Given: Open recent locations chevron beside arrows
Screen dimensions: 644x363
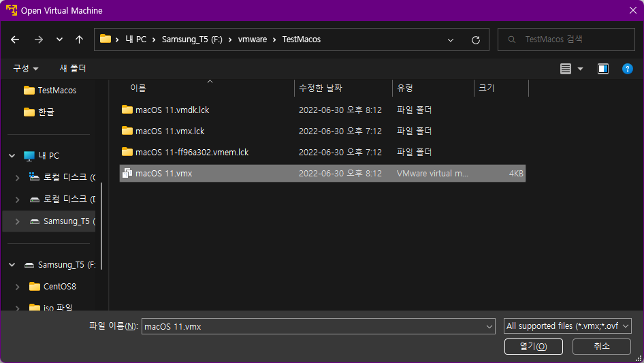Looking at the screenshot, I should pos(59,40).
